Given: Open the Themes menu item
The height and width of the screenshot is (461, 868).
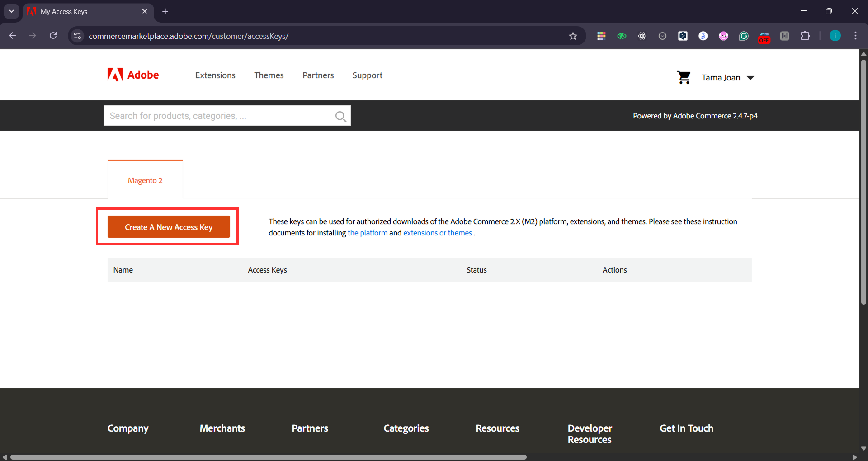Looking at the screenshot, I should [269, 75].
